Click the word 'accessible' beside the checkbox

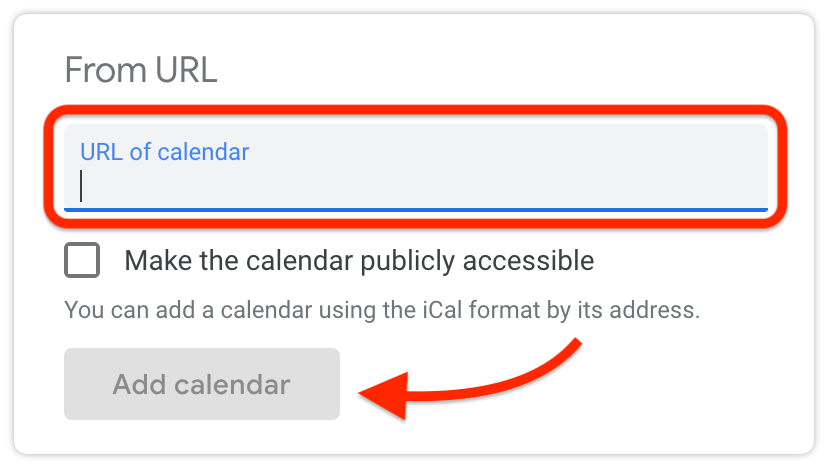[529, 260]
